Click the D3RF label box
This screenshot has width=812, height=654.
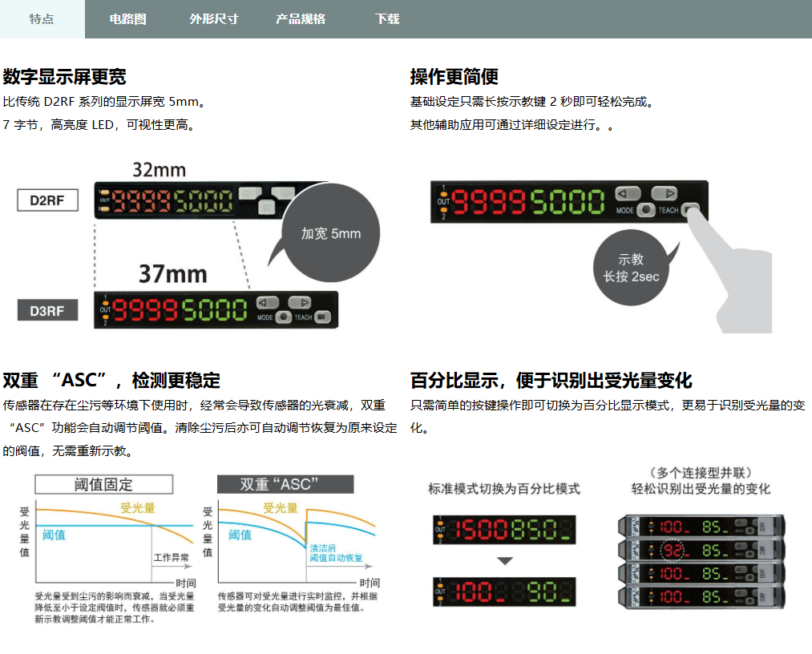pyautogui.click(x=46, y=310)
